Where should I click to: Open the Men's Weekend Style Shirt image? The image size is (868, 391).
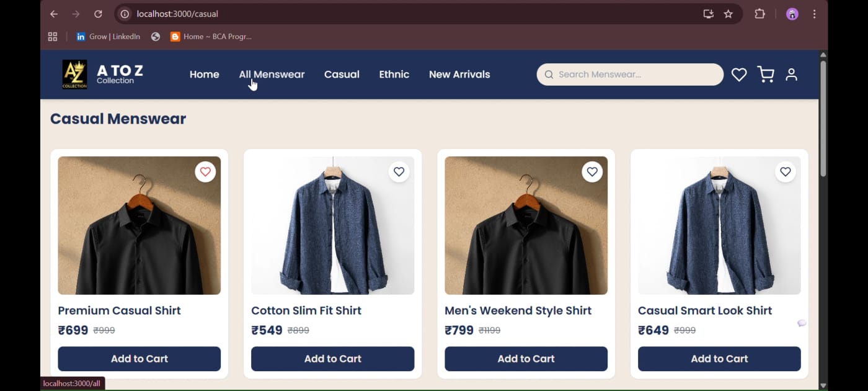pos(526,225)
